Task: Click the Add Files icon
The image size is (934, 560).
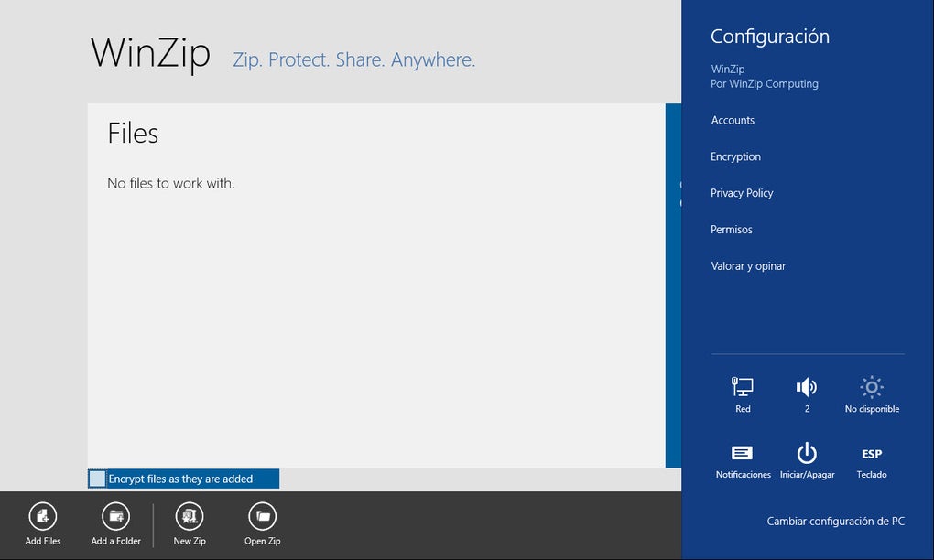Action: (x=43, y=517)
